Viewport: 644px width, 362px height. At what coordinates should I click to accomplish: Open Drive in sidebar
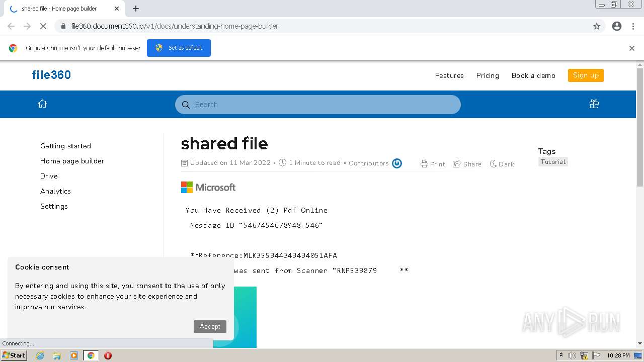click(49, 176)
